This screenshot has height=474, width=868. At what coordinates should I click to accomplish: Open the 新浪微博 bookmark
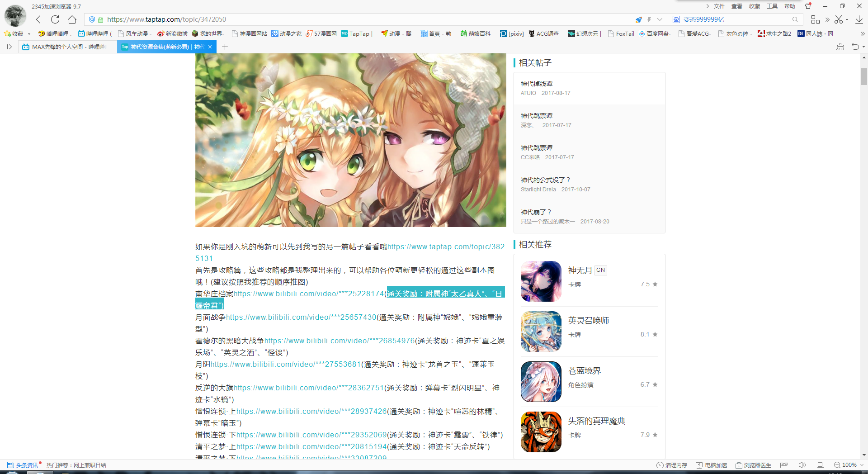pyautogui.click(x=172, y=33)
